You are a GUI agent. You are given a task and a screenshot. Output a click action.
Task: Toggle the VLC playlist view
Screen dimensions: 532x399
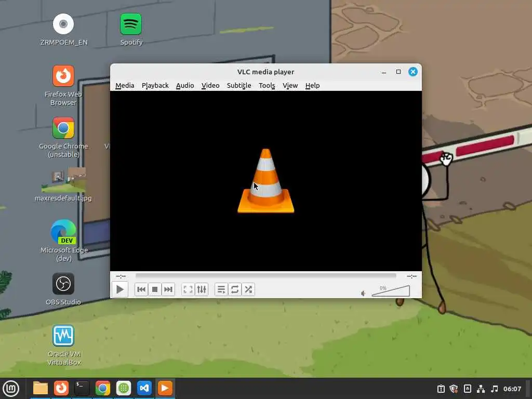tap(221, 289)
